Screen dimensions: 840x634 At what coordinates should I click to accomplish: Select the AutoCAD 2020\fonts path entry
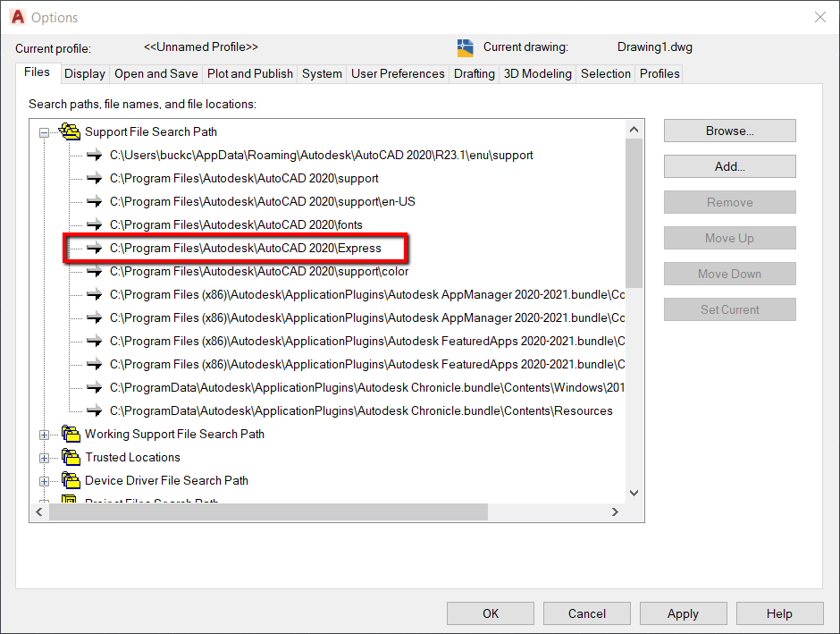click(236, 224)
